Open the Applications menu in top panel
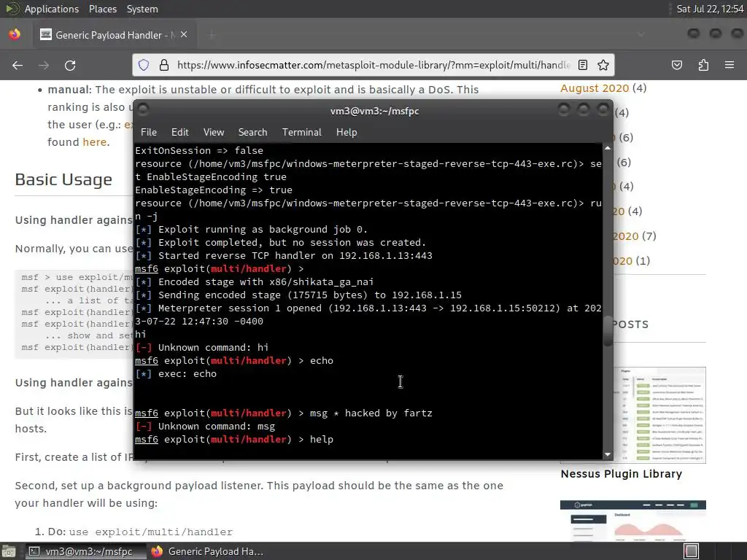Screen dimensions: 747x560 coord(52,9)
